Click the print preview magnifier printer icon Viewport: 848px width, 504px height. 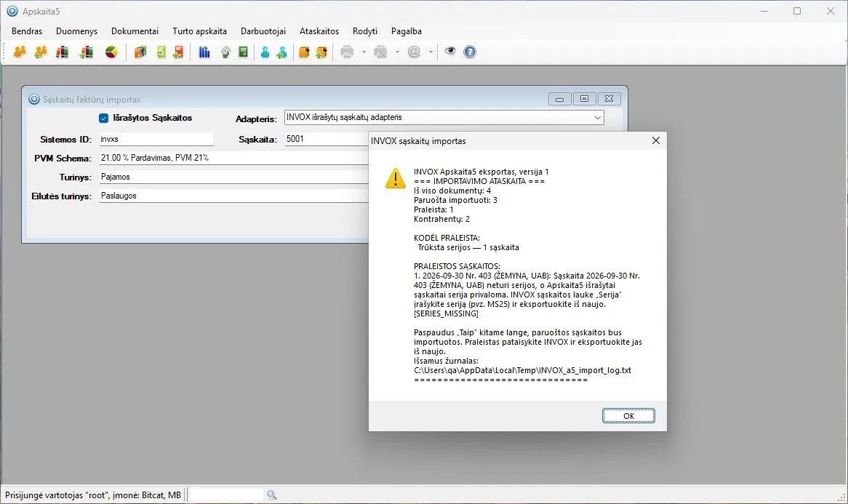381,52
